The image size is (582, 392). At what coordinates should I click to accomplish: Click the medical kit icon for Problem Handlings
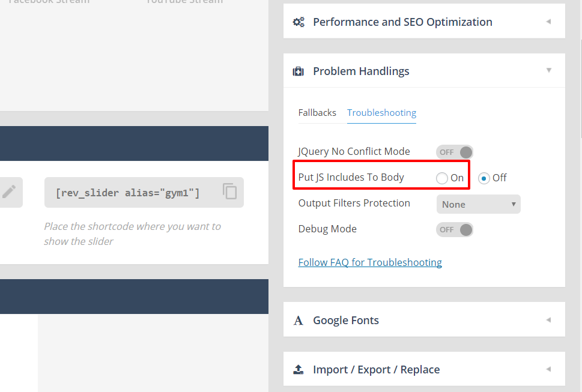point(299,71)
